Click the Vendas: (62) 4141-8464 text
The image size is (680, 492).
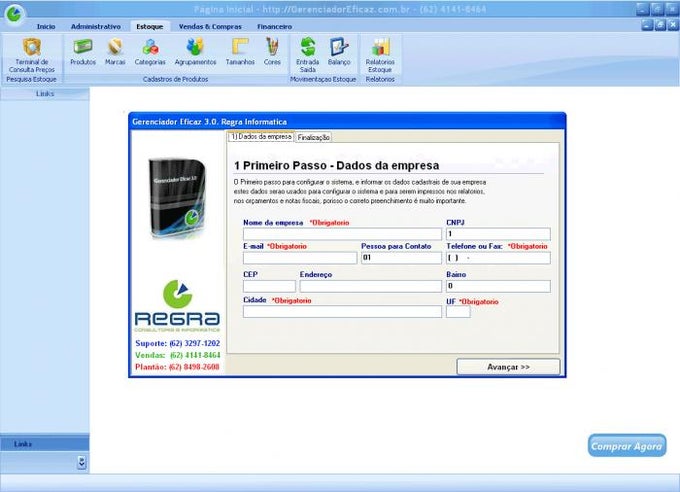click(177, 355)
